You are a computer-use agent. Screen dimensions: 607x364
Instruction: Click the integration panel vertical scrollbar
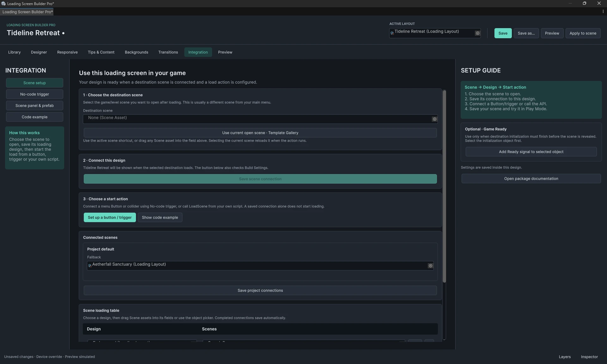(x=444, y=186)
